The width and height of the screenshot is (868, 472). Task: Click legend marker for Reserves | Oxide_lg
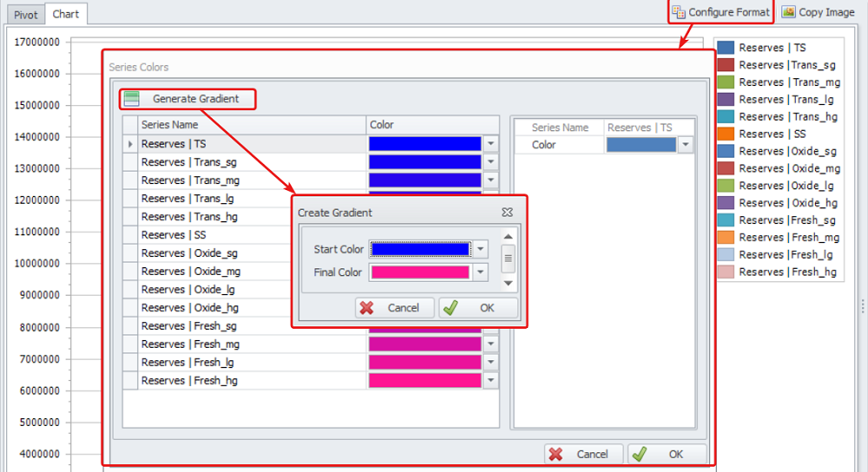coord(726,186)
